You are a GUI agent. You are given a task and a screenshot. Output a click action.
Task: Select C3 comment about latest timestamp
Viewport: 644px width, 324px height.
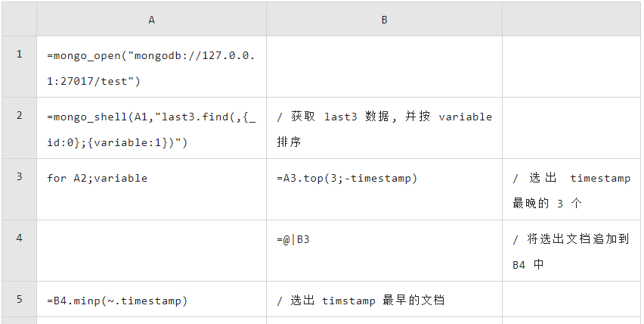[x=571, y=189]
